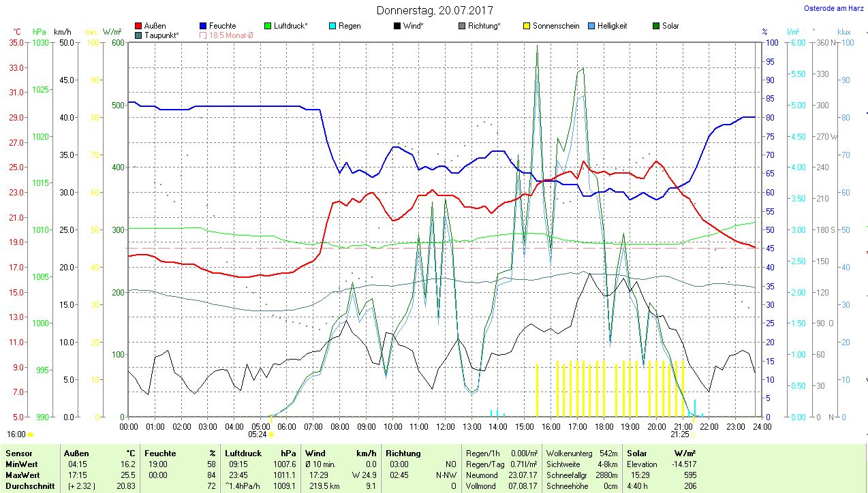Click the Durchschnitt row label
Screen dimensions: 868x493
pyautogui.click(x=29, y=486)
